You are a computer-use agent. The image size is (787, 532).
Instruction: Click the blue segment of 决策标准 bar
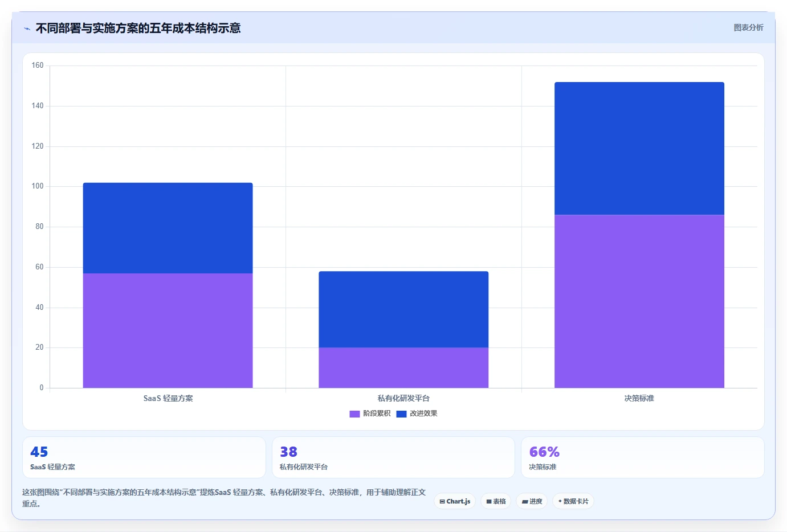tap(639, 148)
